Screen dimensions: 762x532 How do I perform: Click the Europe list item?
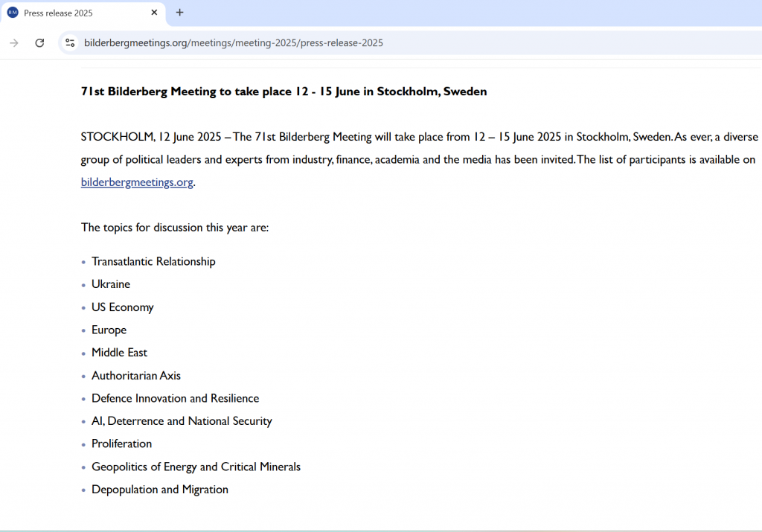[109, 330]
